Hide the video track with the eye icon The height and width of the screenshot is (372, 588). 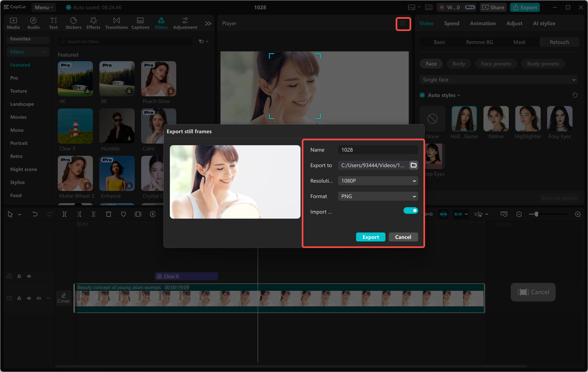point(29,298)
